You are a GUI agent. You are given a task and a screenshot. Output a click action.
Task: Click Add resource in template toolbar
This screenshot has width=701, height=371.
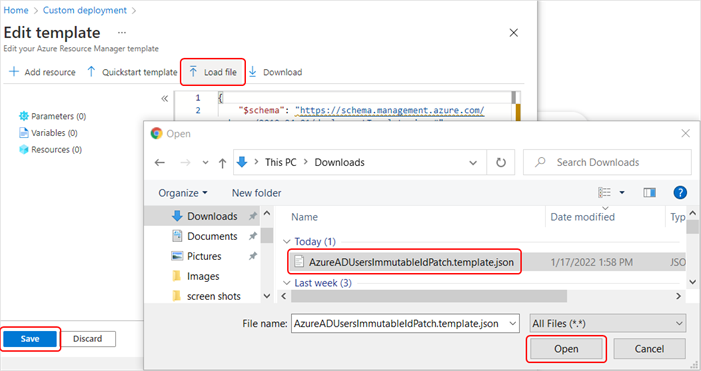[x=42, y=72]
